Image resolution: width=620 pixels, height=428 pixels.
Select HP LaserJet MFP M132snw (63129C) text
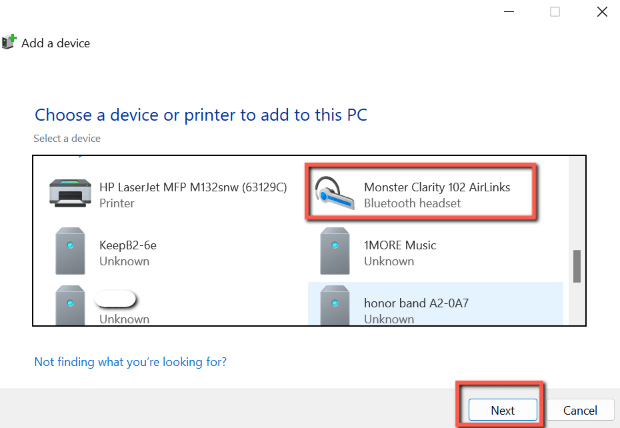pyautogui.click(x=193, y=187)
